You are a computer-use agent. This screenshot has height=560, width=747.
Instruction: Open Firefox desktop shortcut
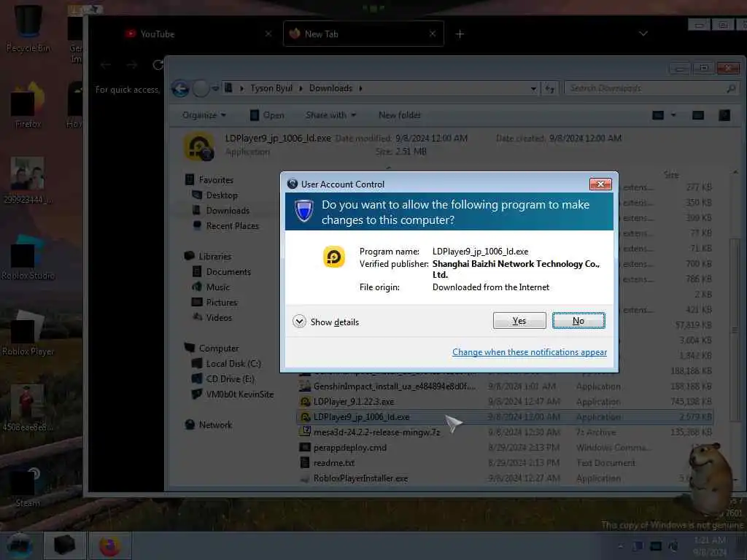click(x=28, y=106)
